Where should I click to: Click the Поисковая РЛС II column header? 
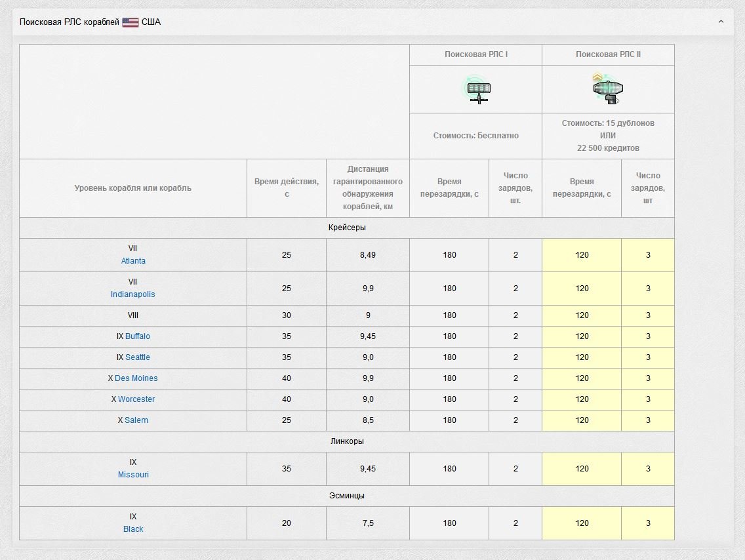pyautogui.click(x=608, y=54)
